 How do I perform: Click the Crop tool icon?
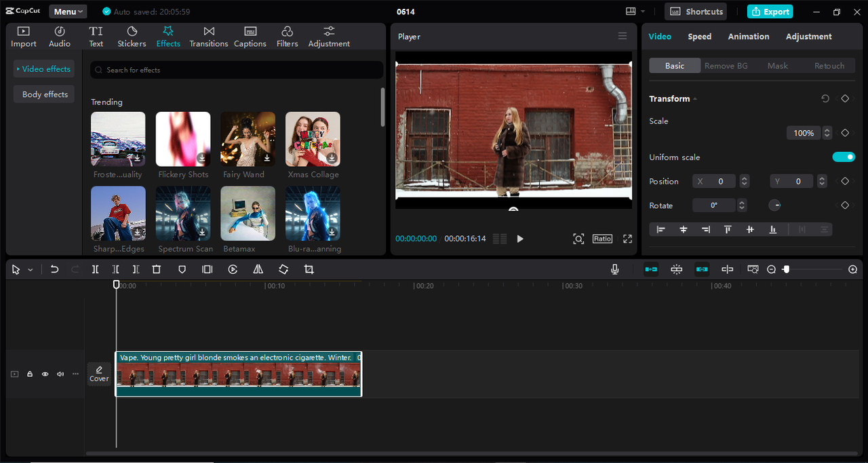309,269
